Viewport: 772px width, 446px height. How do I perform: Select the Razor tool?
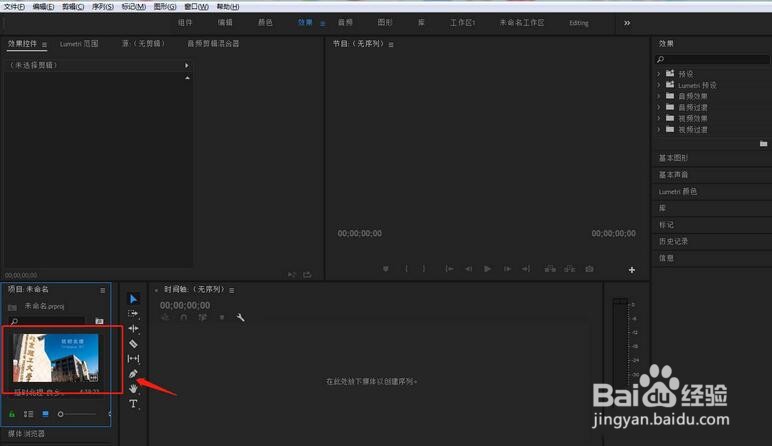(x=133, y=344)
